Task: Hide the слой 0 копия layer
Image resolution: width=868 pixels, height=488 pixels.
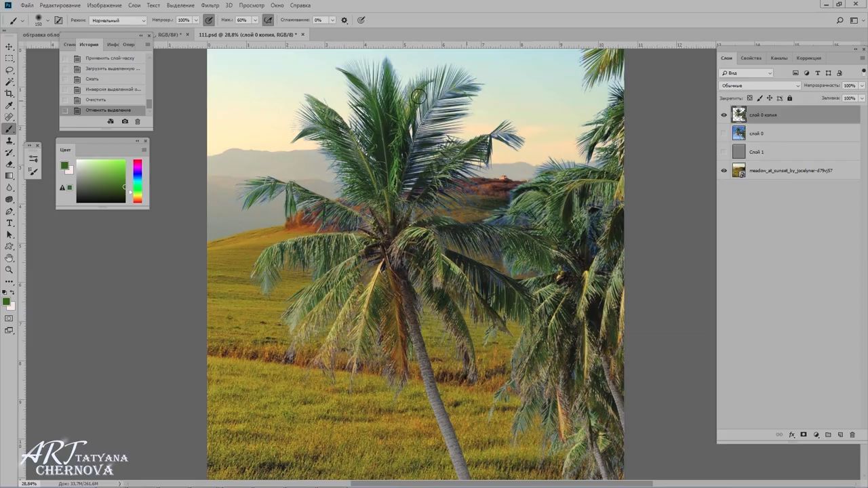Action: click(x=724, y=115)
